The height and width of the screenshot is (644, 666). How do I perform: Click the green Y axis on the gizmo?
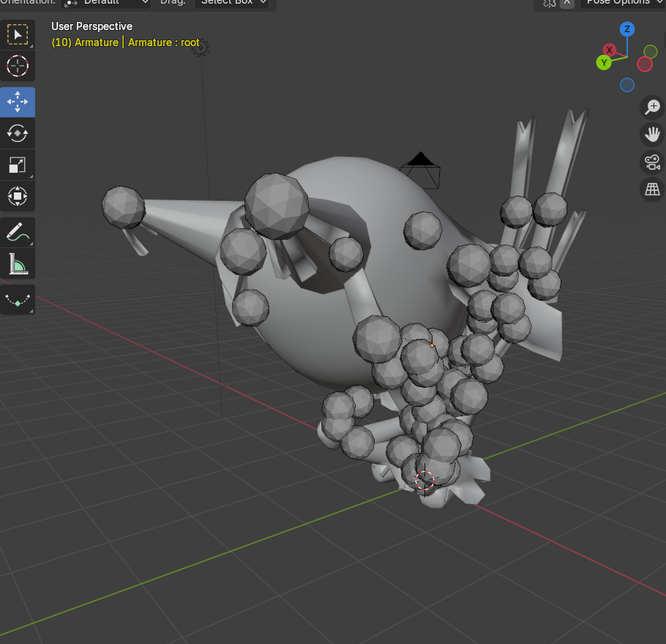(604, 63)
